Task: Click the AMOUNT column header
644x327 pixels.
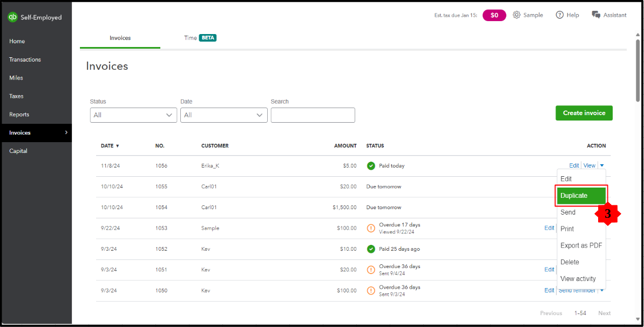Action: click(345, 145)
